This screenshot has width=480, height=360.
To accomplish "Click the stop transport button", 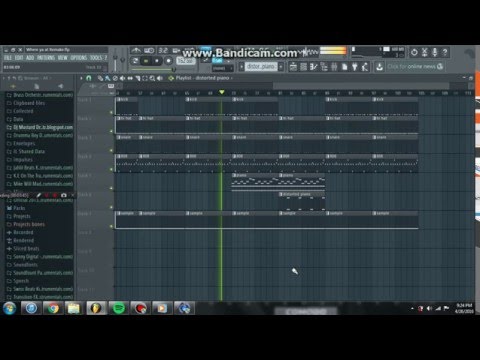I will click(x=157, y=61).
